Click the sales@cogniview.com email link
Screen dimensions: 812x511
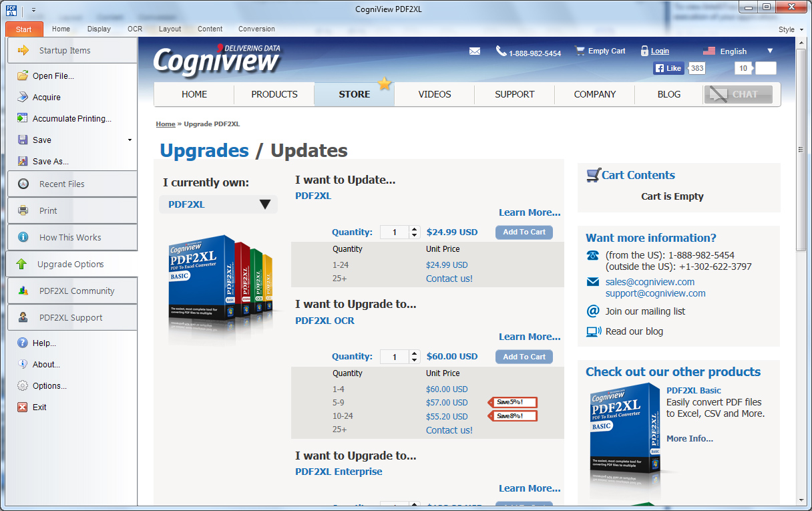pyautogui.click(x=650, y=282)
